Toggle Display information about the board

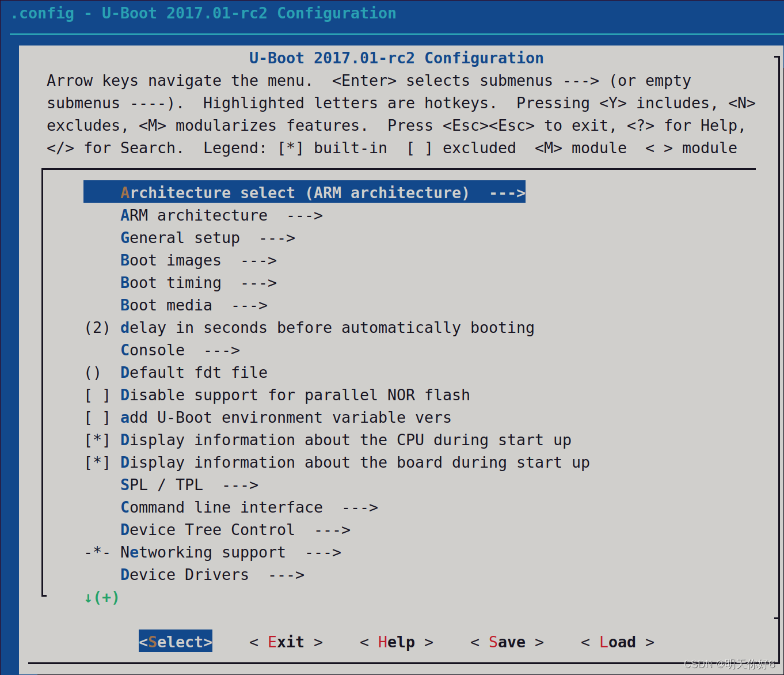(337, 462)
